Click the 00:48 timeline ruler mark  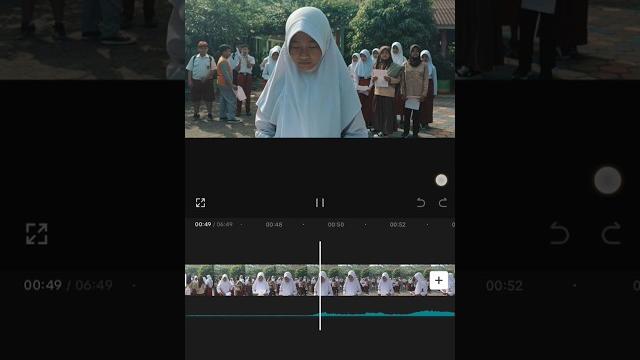(x=274, y=224)
